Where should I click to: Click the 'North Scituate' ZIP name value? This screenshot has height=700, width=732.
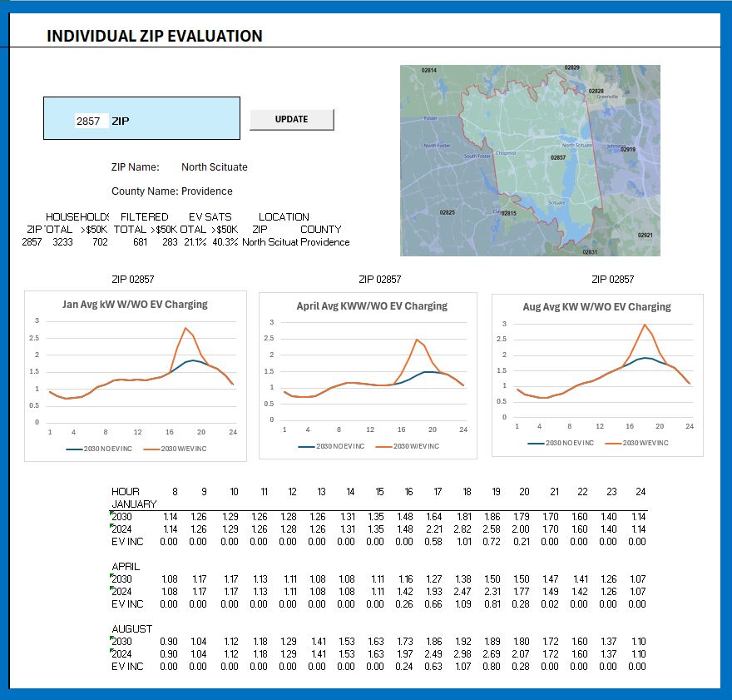click(x=215, y=167)
